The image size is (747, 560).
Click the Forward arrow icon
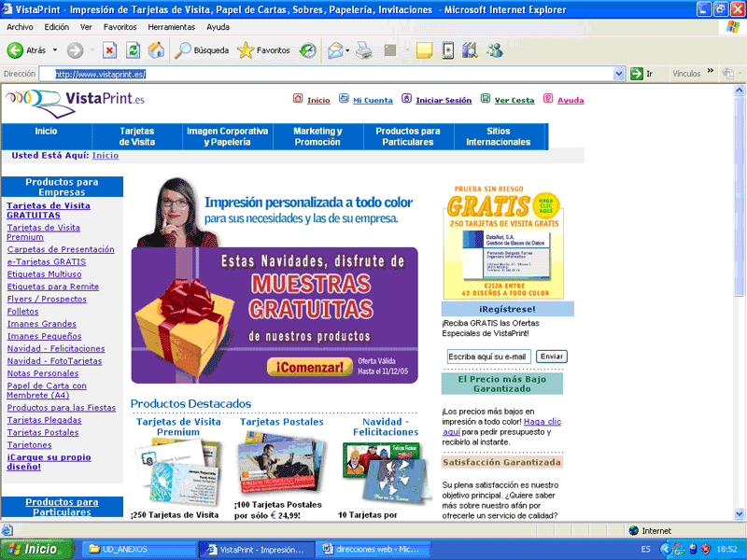pyautogui.click(x=75, y=50)
